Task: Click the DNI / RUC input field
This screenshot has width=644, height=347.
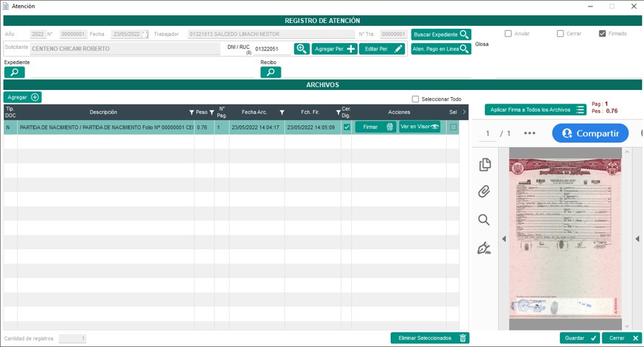Action: point(272,50)
